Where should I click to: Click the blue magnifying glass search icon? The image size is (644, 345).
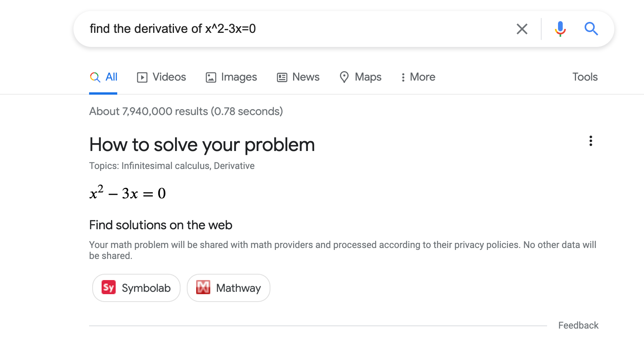pyautogui.click(x=591, y=29)
